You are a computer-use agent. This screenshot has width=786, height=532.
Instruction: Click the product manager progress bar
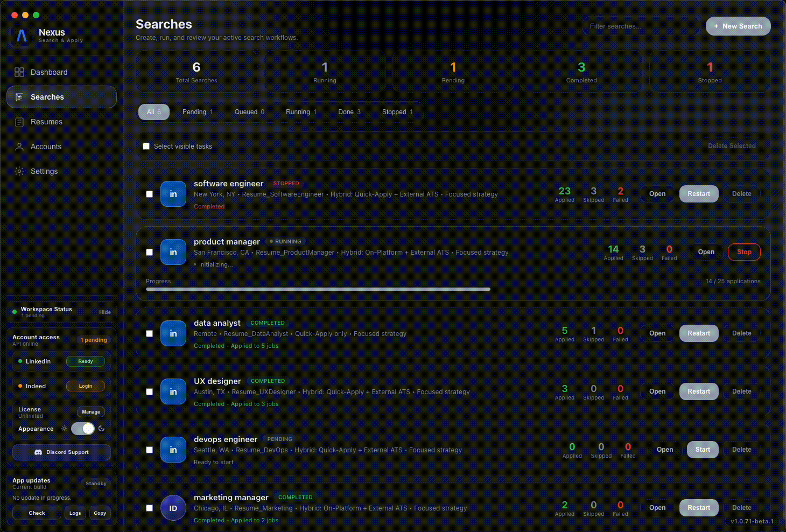(318, 289)
